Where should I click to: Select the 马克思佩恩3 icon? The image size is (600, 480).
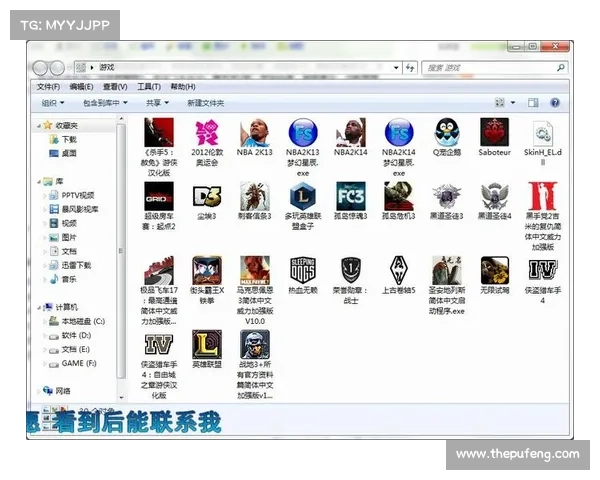click(x=254, y=270)
